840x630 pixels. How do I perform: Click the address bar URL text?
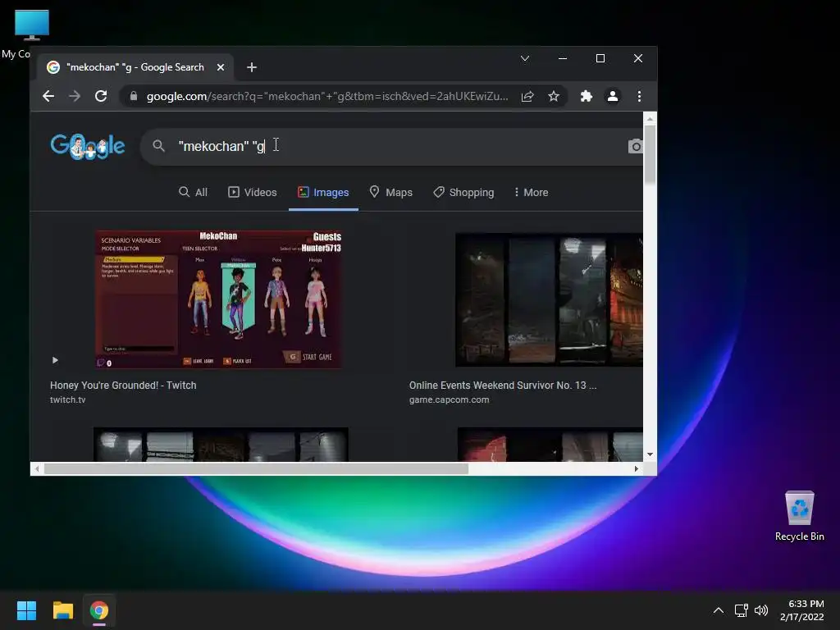tap(327, 97)
